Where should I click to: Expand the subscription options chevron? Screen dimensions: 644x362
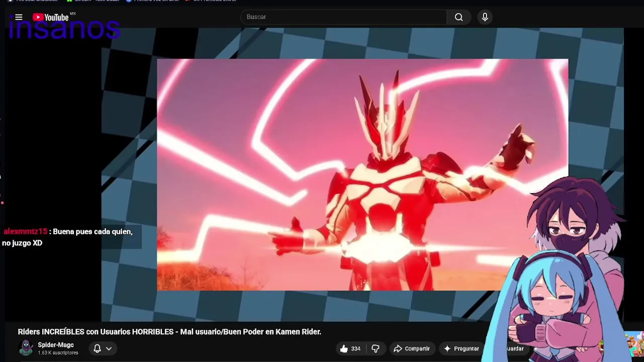(109, 348)
